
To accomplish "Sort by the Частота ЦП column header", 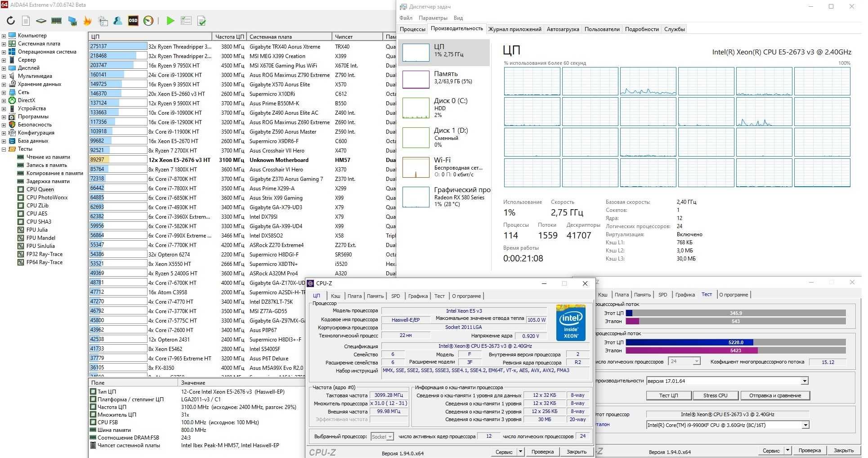I will [229, 36].
